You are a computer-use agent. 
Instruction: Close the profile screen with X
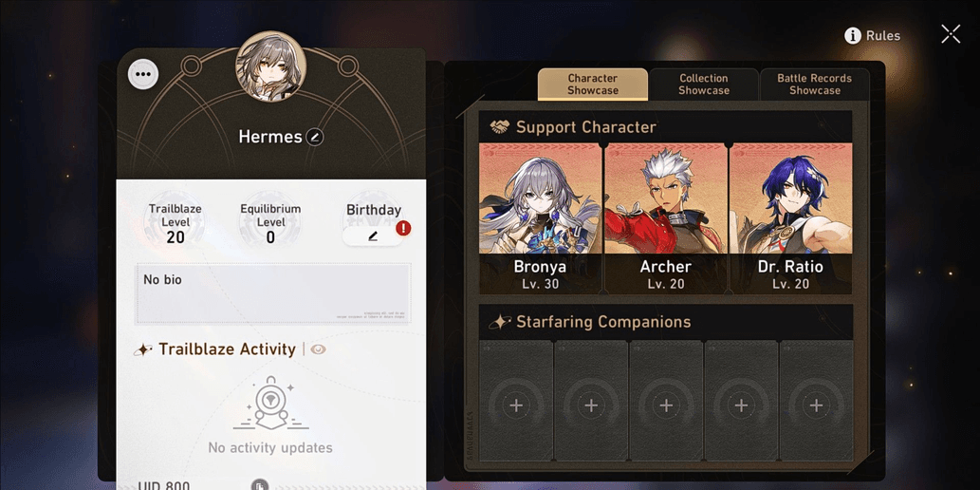pos(951,34)
